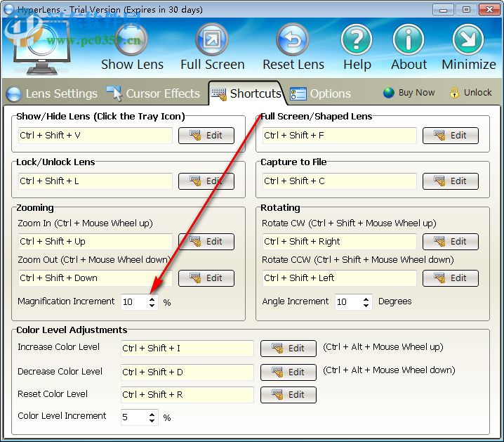The width and height of the screenshot is (504, 442).
Task: Click the Ctrl + Shift + V field
Action: click(95, 136)
